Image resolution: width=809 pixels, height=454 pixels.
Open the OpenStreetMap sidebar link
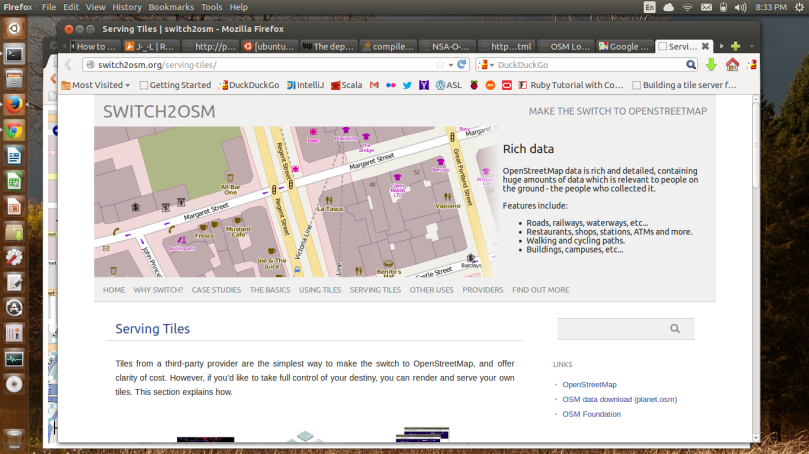click(x=589, y=384)
